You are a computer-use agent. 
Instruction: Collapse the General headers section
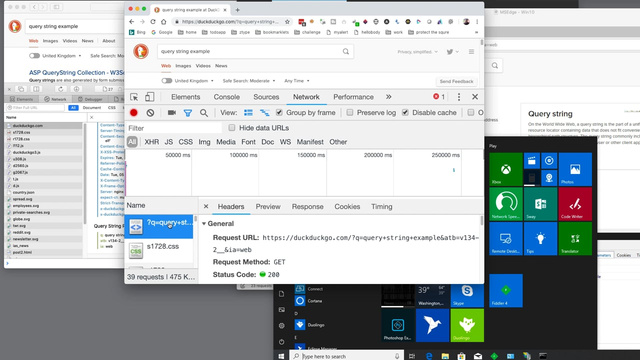click(x=204, y=224)
